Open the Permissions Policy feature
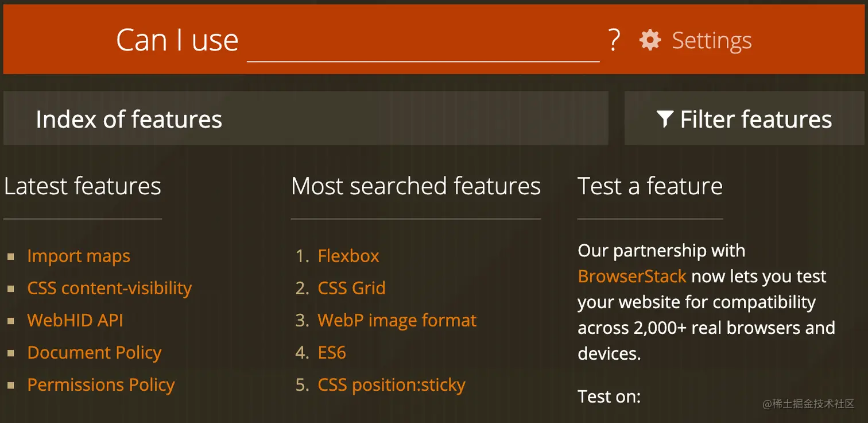This screenshot has height=423, width=868. point(101,386)
